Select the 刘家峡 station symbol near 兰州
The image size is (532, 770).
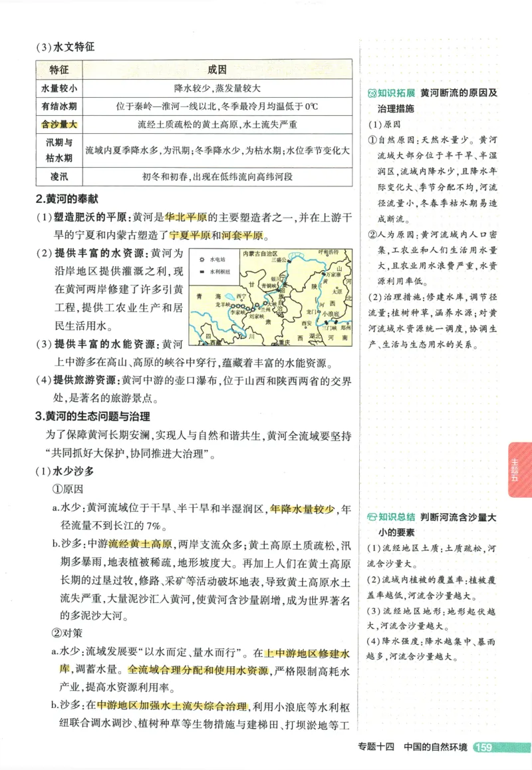click(252, 309)
